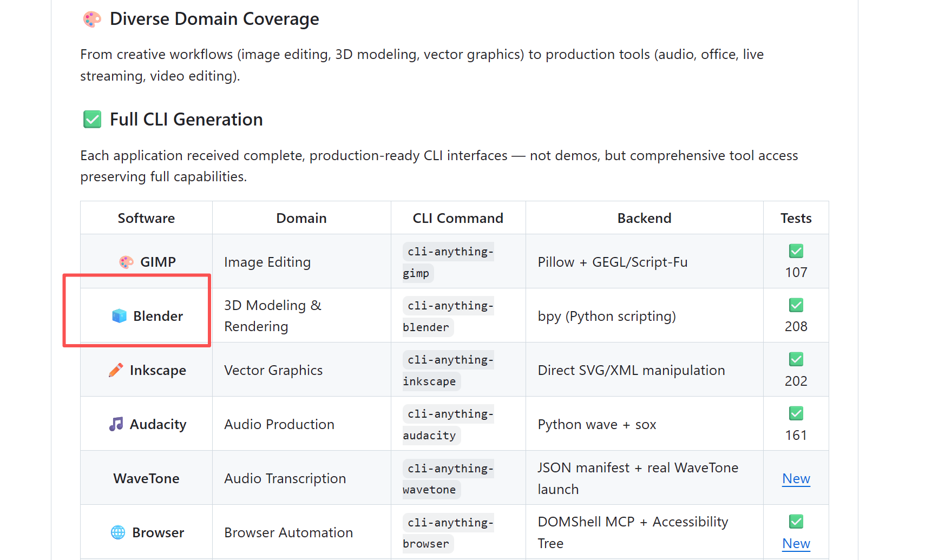Click the Browser globe icon
Image resolution: width=945 pixels, height=560 pixels.
click(x=118, y=532)
